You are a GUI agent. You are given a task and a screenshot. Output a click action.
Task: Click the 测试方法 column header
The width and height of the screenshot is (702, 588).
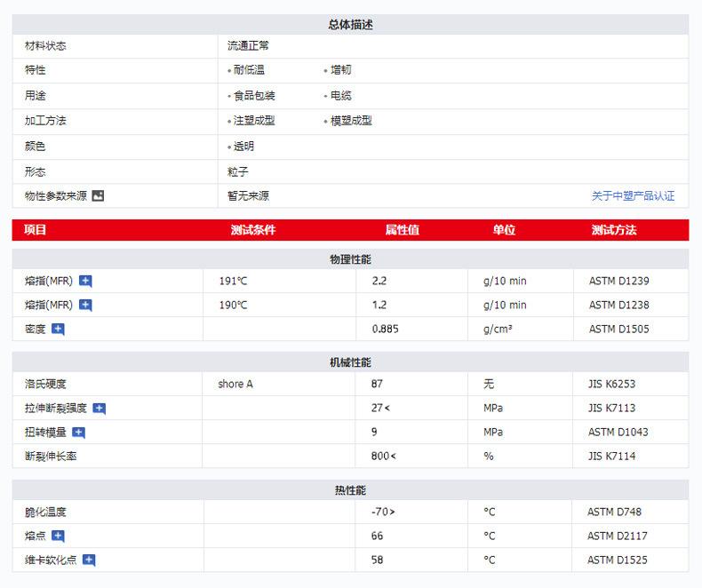coord(614,230)
